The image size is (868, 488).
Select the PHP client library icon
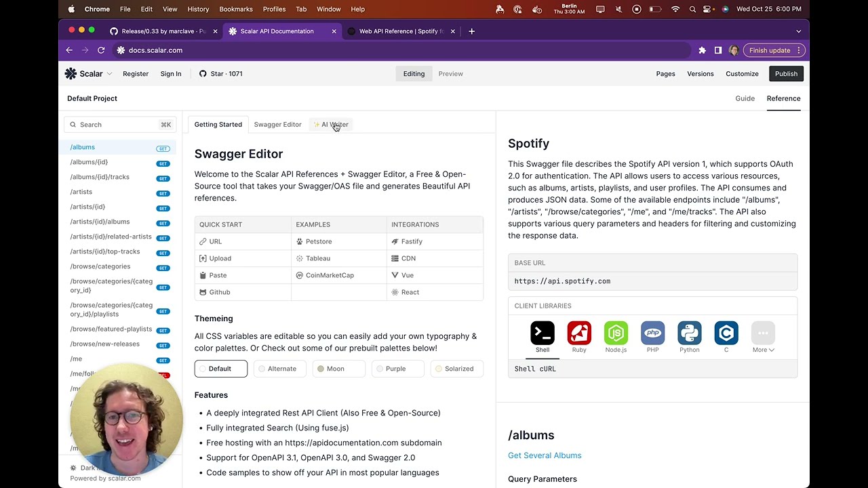[x=652, y=333]
